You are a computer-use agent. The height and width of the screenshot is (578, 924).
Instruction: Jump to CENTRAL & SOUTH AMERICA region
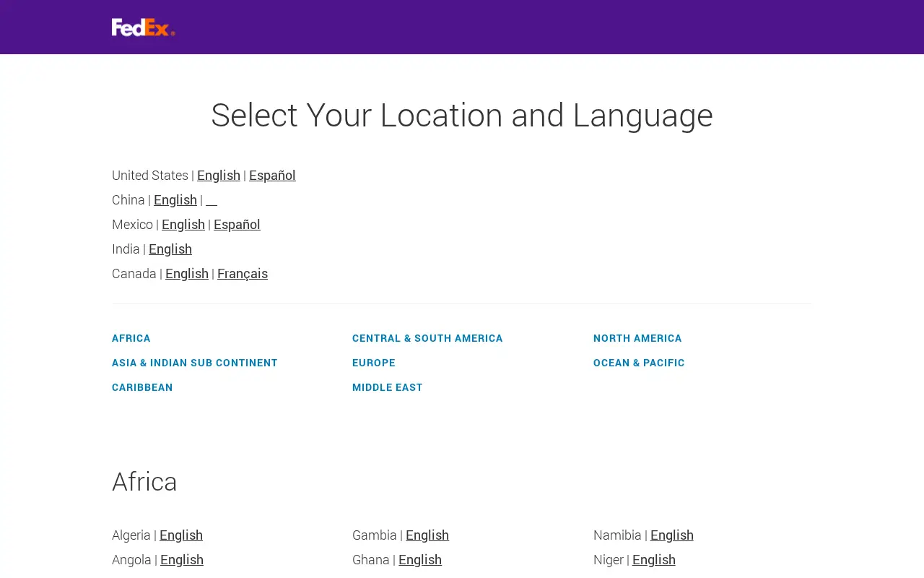click(x=427, y=338)
